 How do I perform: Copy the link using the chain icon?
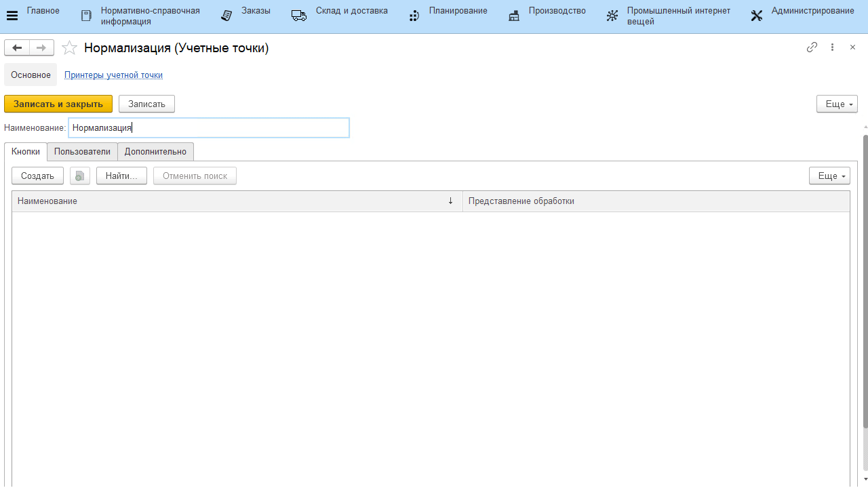812,47
